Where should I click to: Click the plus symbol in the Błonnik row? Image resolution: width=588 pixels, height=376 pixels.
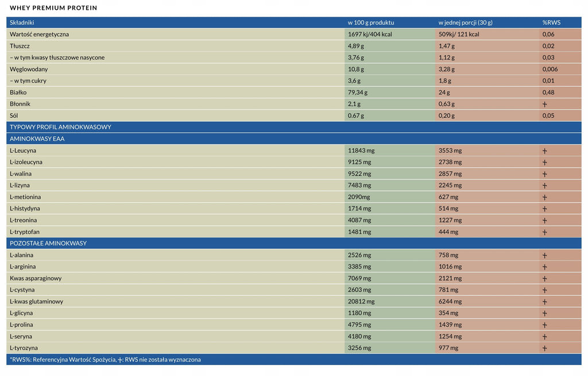pos(544,105)
